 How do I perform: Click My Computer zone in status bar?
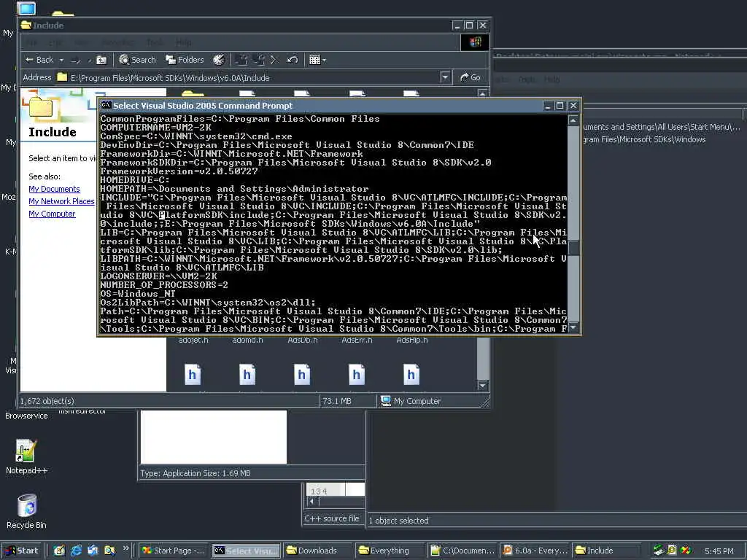click(x=411, y=401)
